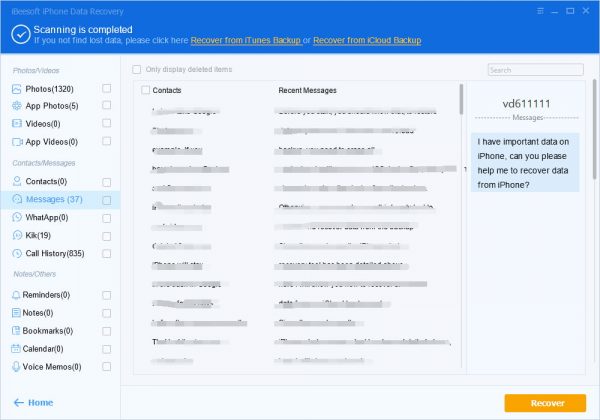Check the Contacts(0) checkbox
This screenshot has width=600, height=420.
107,182
